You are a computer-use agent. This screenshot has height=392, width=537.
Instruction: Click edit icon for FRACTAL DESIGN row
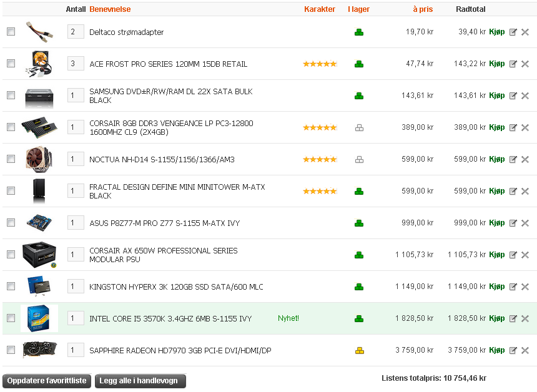point(513,192)
